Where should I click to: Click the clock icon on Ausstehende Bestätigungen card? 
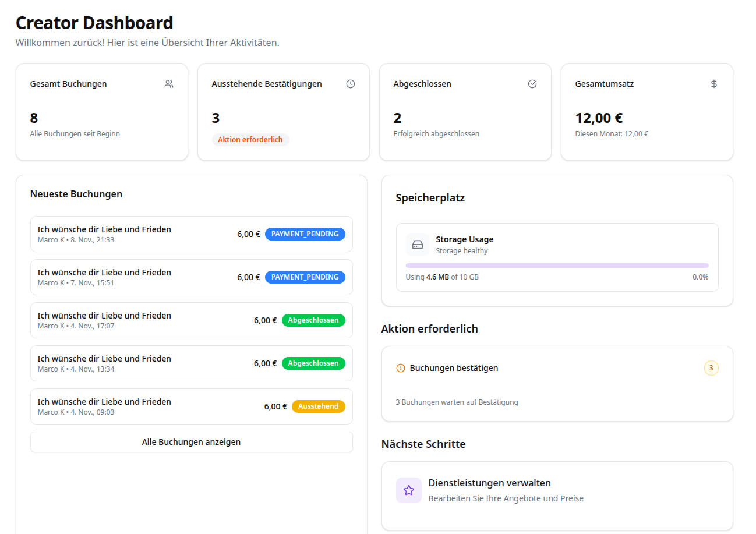(x=351, y=83)
